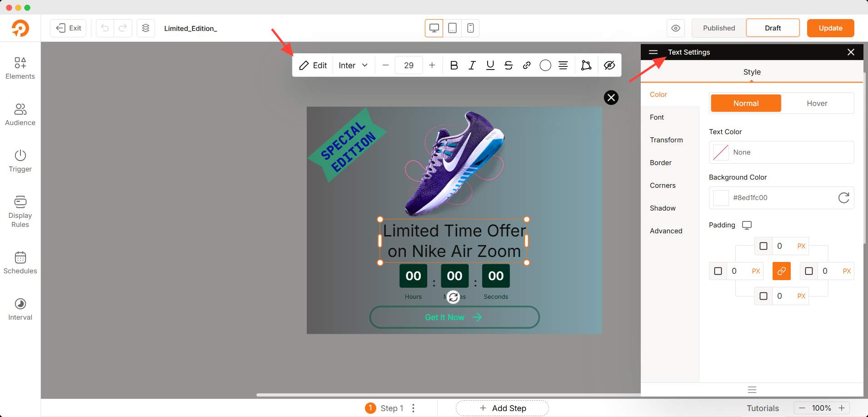Screen dimensions: 868x417
Task: Click bottom padding PX unit
Action: pos(801,296)
